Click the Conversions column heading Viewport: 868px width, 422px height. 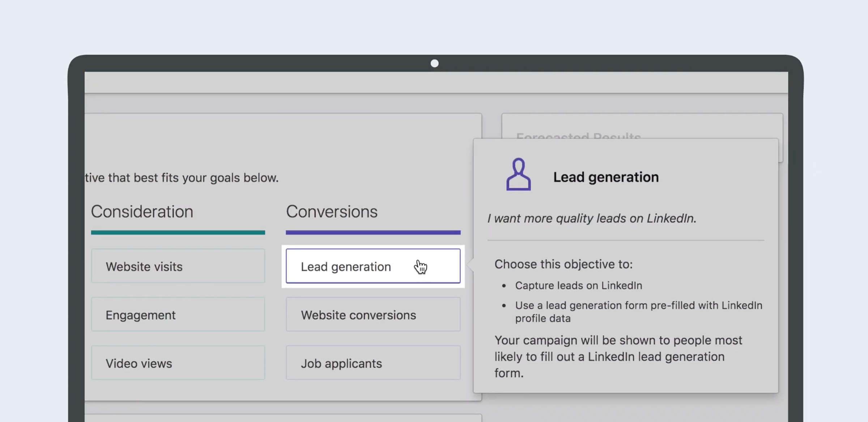click(x=332, y=212)
